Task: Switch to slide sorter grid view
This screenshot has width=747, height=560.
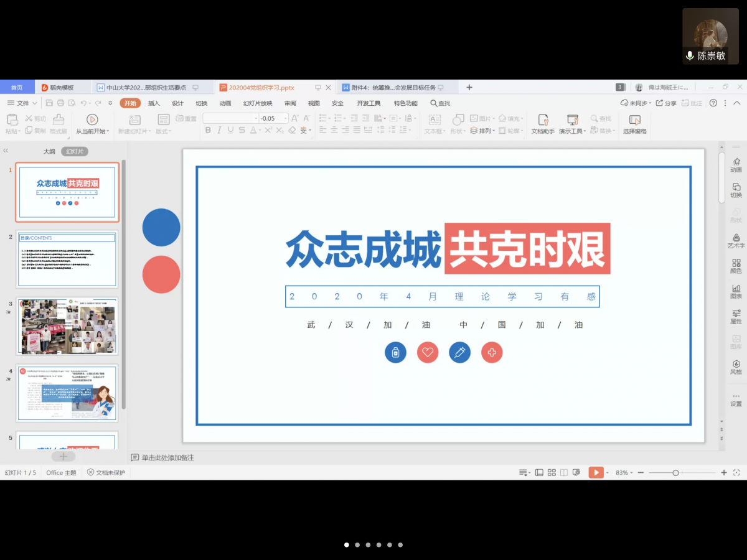Action: pyautogui.click(x=552, y=473)
